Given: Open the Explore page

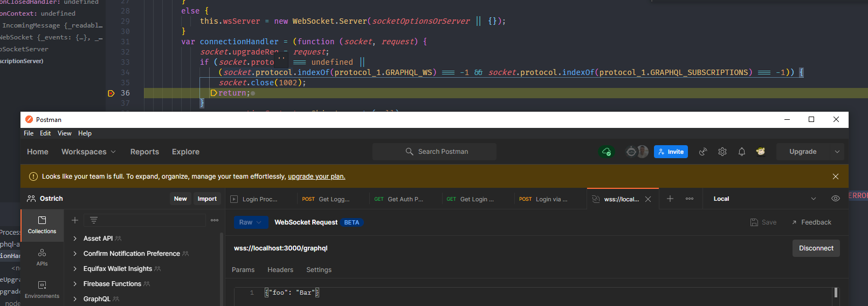Looking at the screenshot, I should 185,152.
